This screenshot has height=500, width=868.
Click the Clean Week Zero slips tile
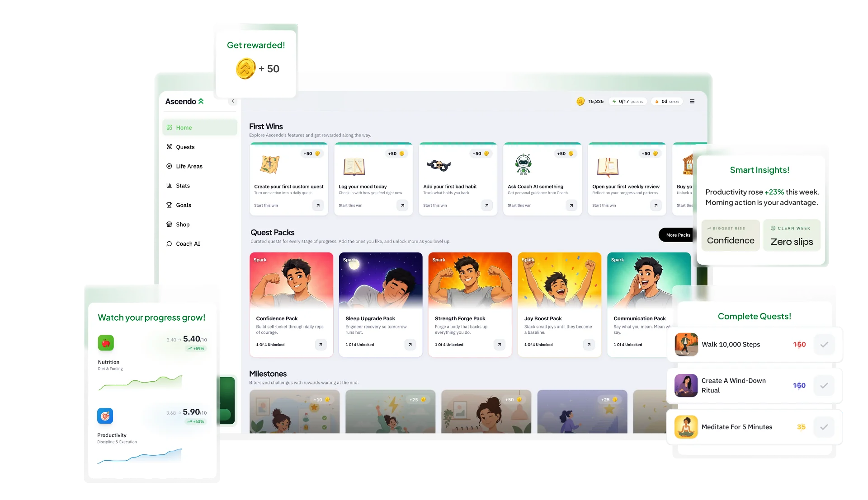pos(792,235)
